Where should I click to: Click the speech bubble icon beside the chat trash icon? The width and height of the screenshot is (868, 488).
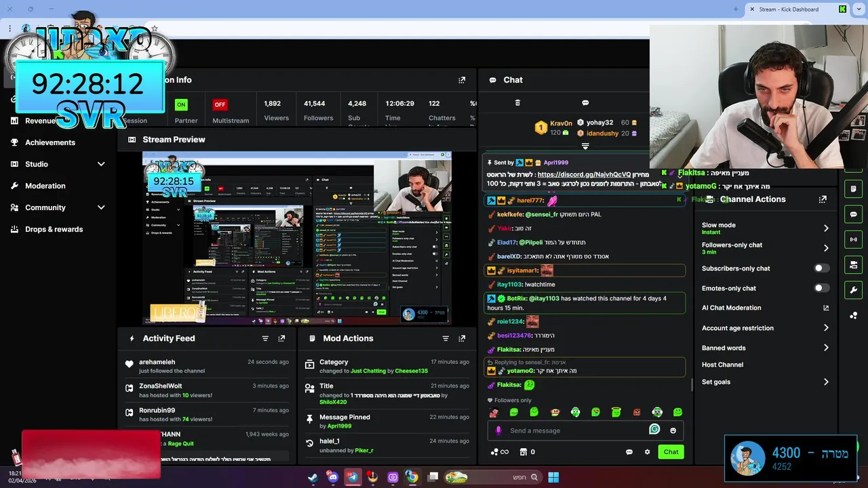pyautogui.click(x=585, y=103)
